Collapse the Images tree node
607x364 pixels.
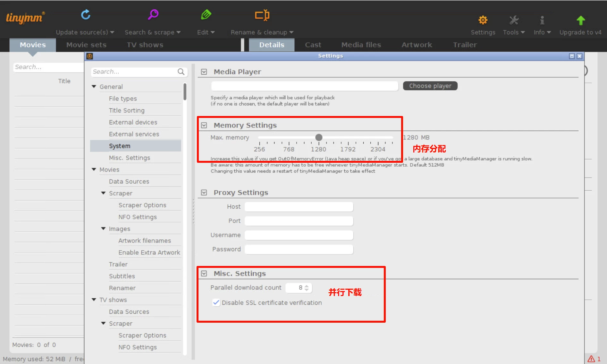(103, 229)
